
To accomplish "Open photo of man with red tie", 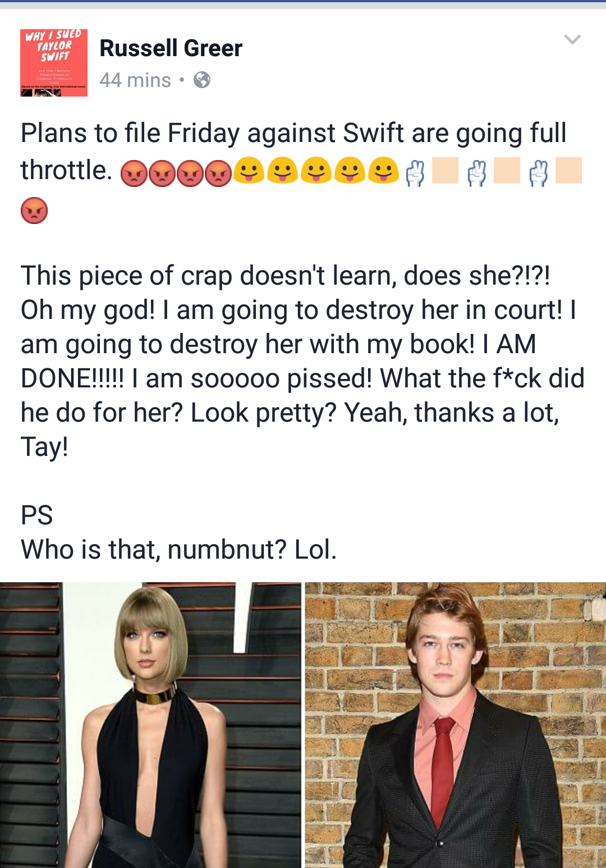I will (456, 725).
